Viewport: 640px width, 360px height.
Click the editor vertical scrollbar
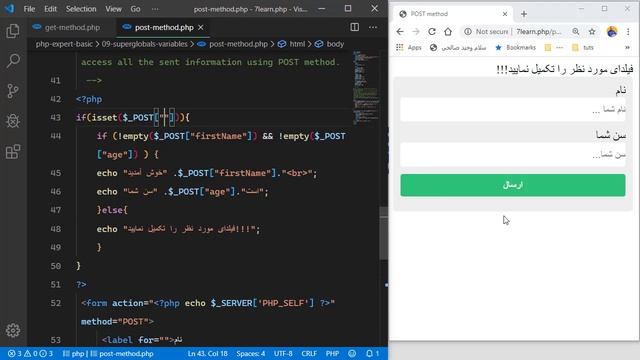384,233
